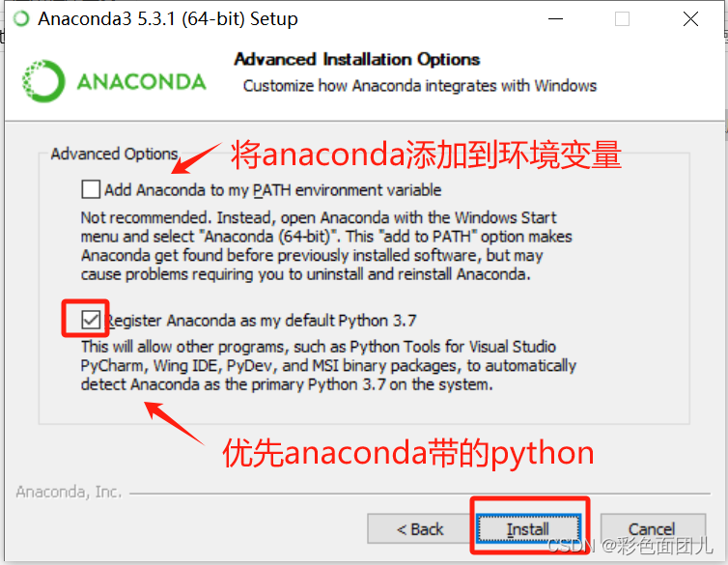Viewport: 728px width, 565px height.
Task: Click the disabled maximize window button
Action: point(622,19)
